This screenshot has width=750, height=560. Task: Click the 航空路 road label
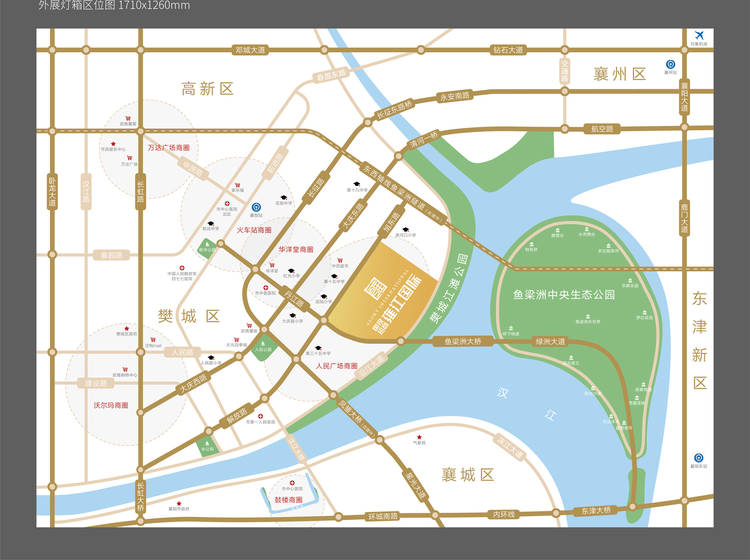click(602, 129)
